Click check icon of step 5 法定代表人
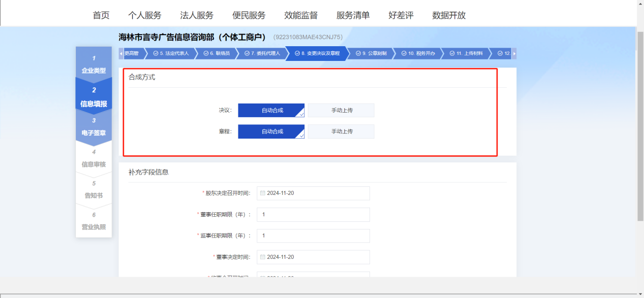This screenshot has height=298, width=644. (x=156, y=53)
